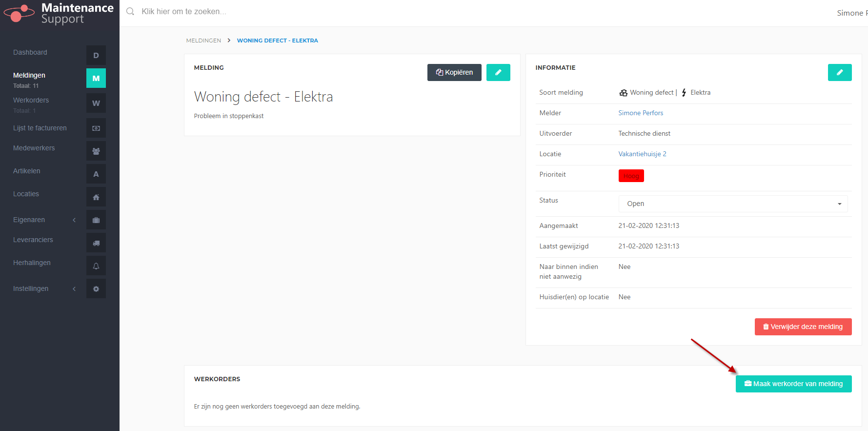Image resolution: width=868 pixels, height=431 pixels.
Task: Click the Herhalingen bell icon
Action: pos(96,266)
